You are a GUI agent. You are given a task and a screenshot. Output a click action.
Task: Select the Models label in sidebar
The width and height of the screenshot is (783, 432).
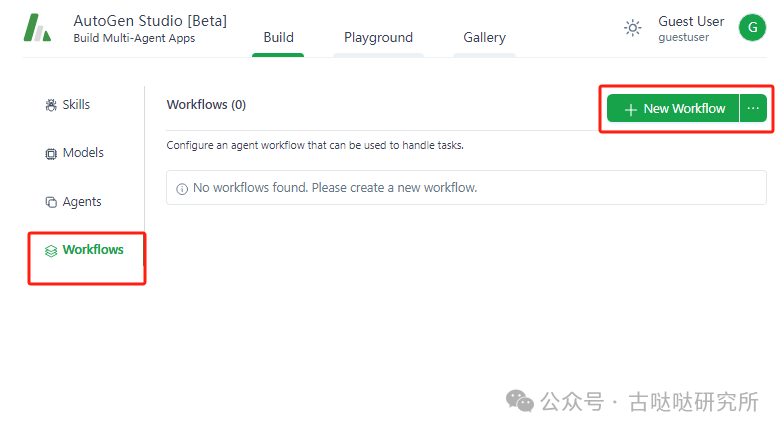coord(83,153)
